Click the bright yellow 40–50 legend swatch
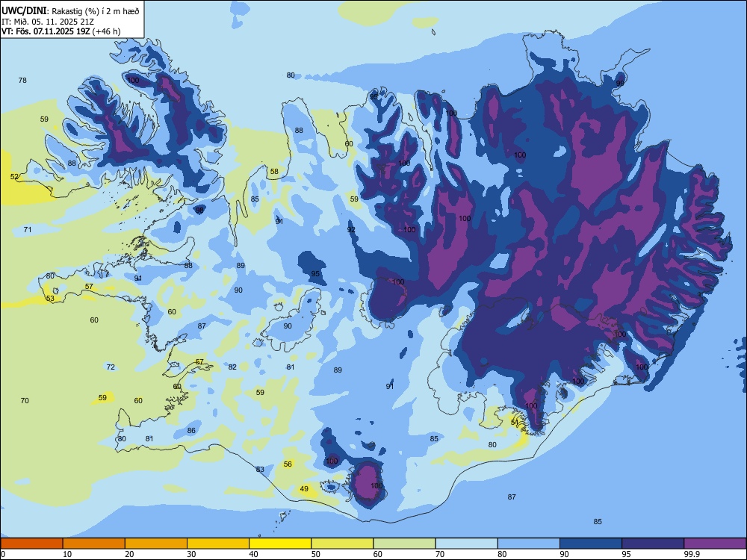Image resolution: width=747 pixels, height=560 pixels. coord(280,544)
